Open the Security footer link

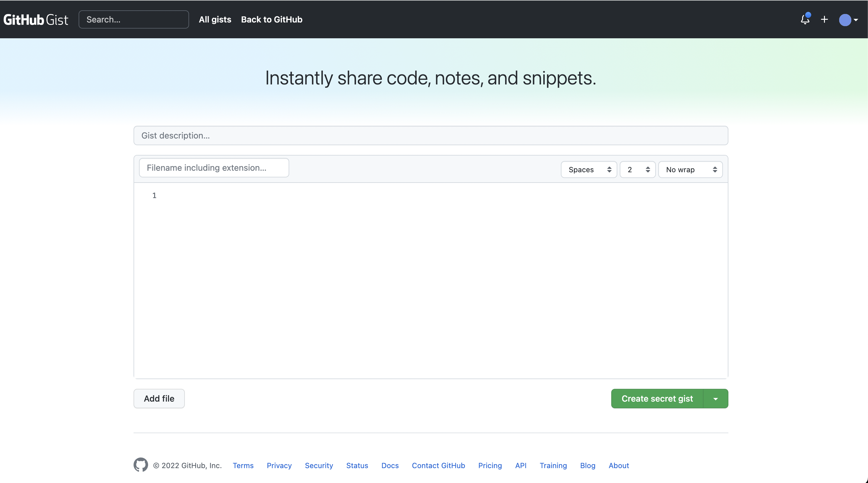(x=319, y=465)
